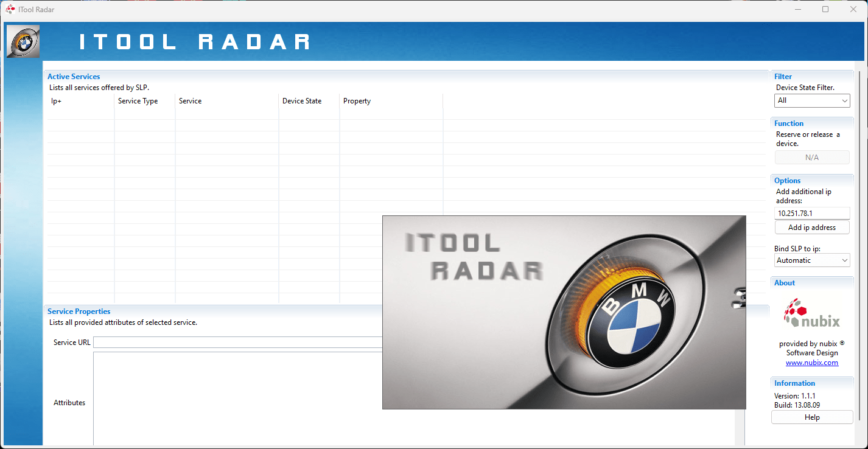This screenshot has width=868, height=449.
Task: Click the Build: 13.08.09 text
Action: coord(797,405)
